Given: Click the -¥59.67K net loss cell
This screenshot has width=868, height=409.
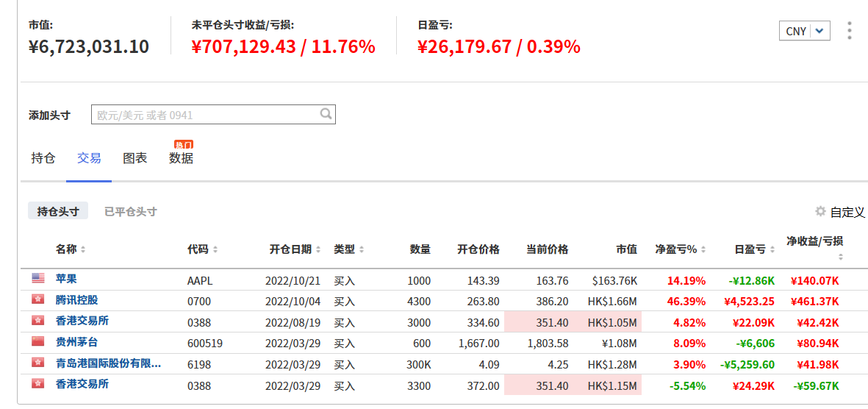Looking at the screenshot, I should (816, 385).
